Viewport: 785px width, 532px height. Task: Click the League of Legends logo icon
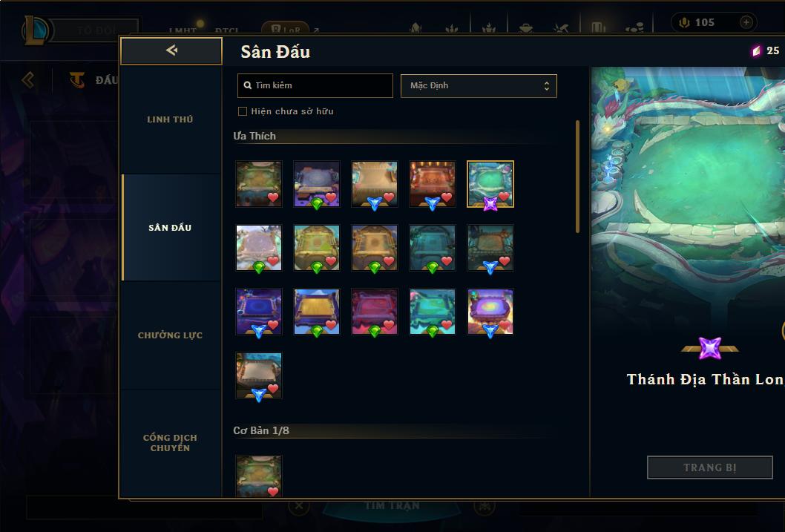36,30
